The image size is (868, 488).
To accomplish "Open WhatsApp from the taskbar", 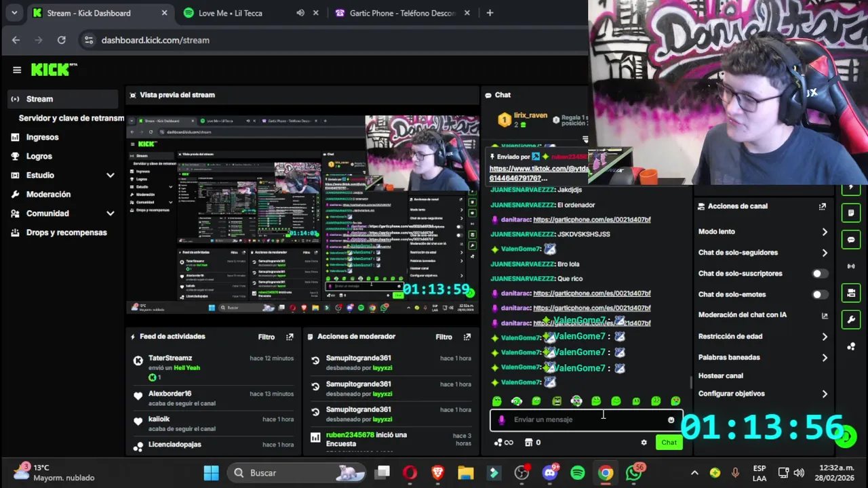I will click(x=634, y=472).
